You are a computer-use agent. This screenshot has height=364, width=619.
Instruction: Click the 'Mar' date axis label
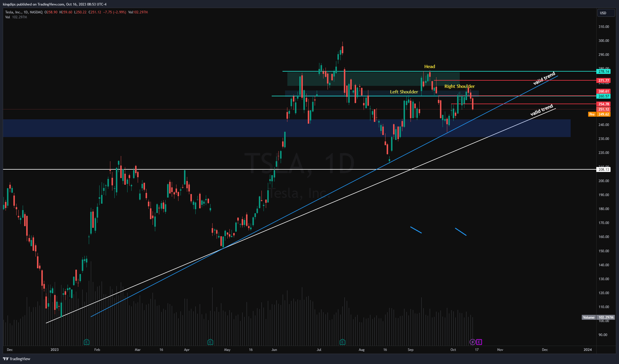point(138,350)
